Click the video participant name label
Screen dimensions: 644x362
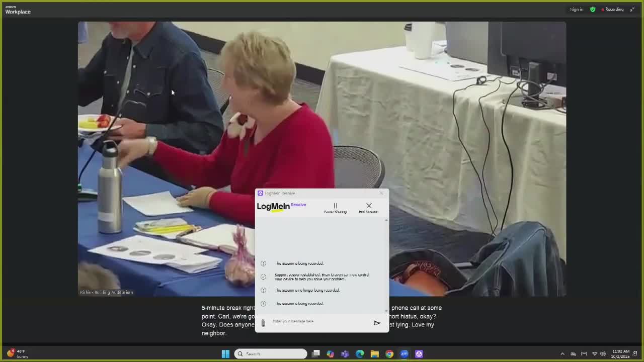pos(106,292)
